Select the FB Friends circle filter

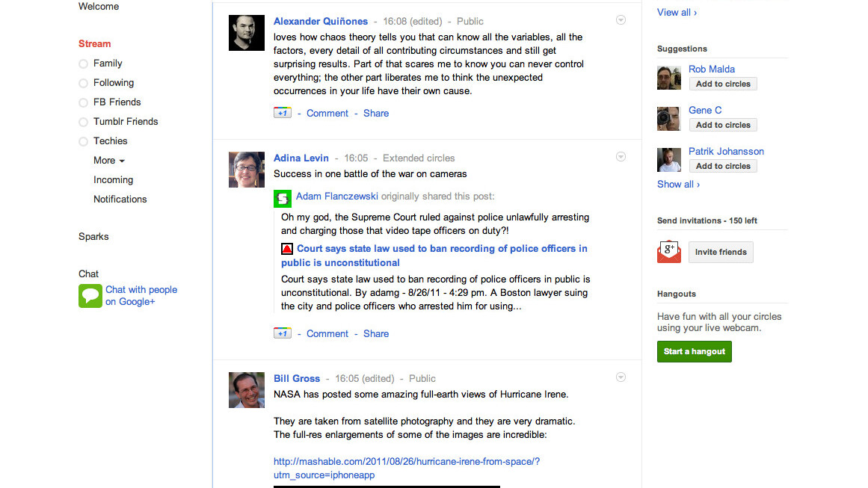[84, 102]
